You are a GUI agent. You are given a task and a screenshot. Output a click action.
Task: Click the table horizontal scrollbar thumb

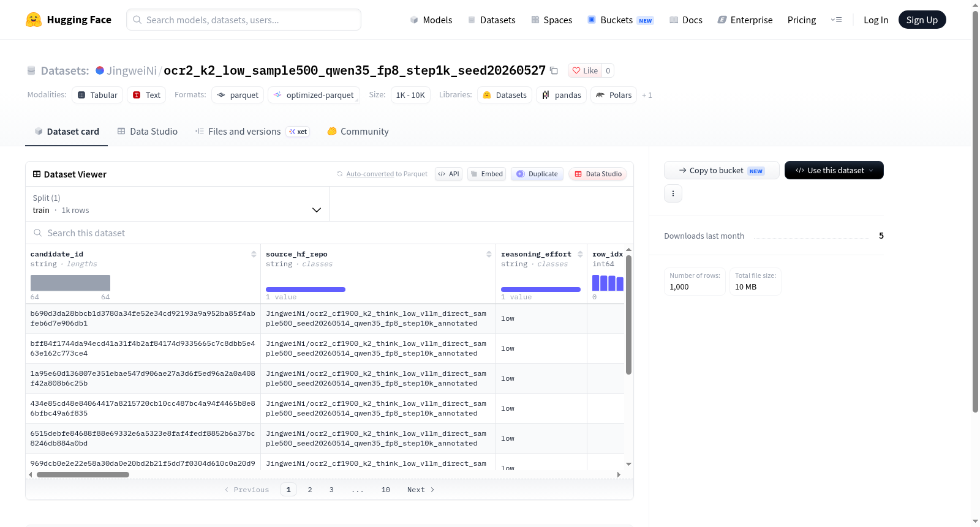tap(83, 474)
